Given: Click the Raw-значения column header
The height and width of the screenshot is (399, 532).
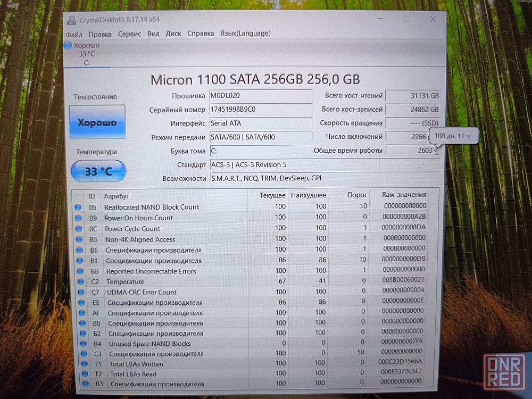Looking at the screenshot, I should (x=404, y=195).
